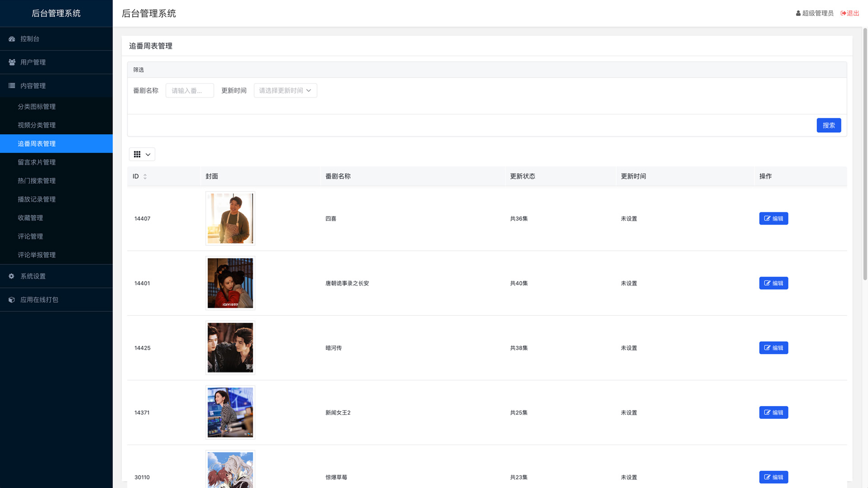Click the page vertical scrollbar
The height and width of the screenshot is (488, 868).
[x=865, y=154]
